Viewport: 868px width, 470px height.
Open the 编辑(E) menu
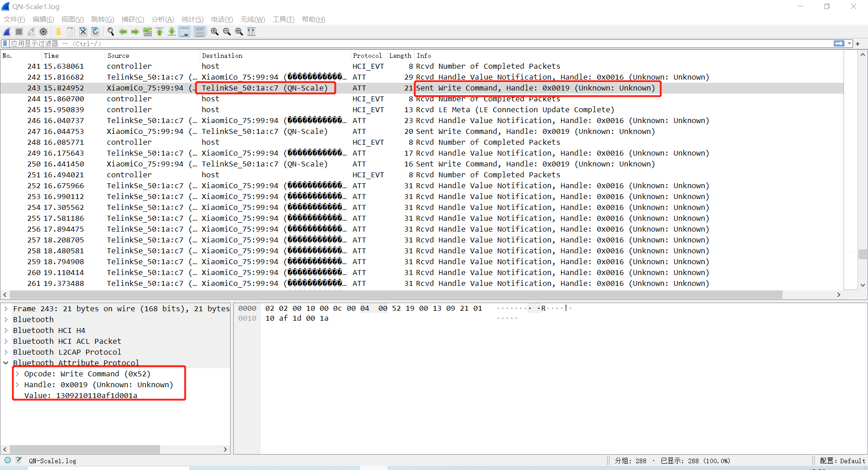[43, 19]
